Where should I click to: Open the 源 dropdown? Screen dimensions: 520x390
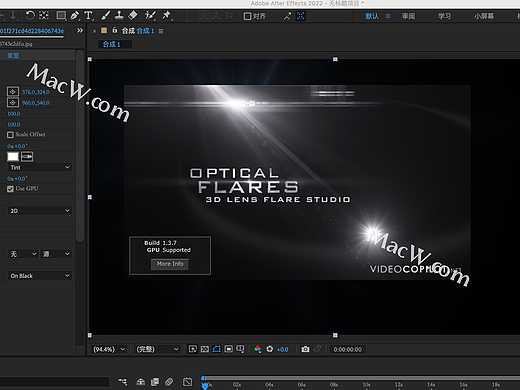[56, 254]
